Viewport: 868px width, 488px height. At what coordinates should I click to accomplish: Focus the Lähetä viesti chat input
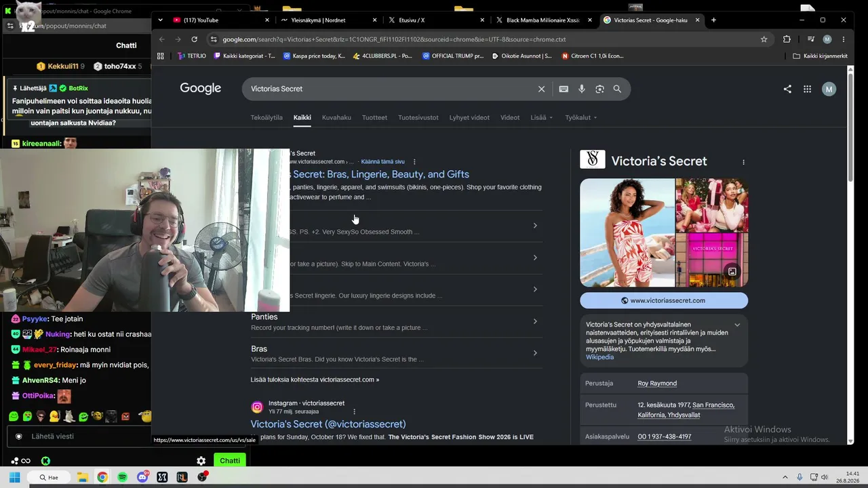click(125, 436)
